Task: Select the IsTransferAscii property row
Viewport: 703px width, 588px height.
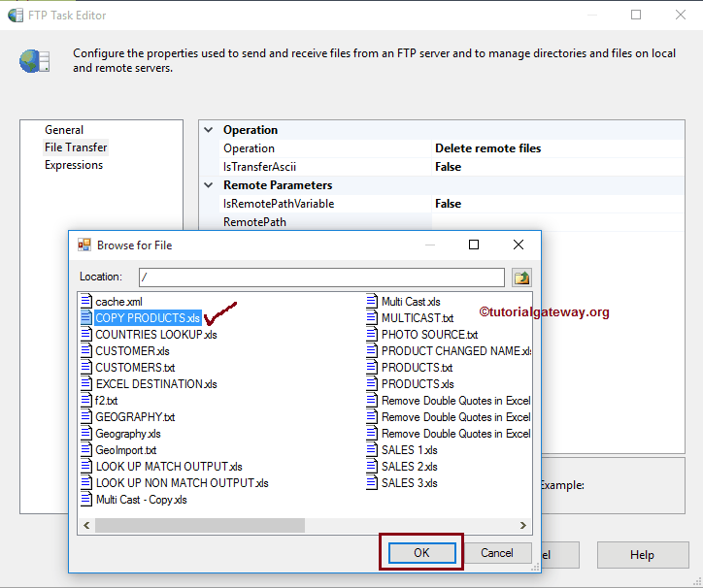Action: pyautogui.click(x=452, y=167)
